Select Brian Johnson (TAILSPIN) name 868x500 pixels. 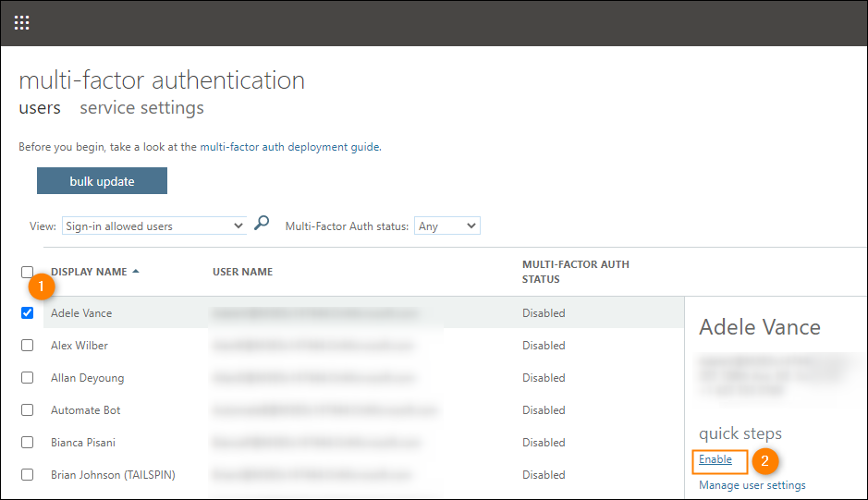[113, 475]
